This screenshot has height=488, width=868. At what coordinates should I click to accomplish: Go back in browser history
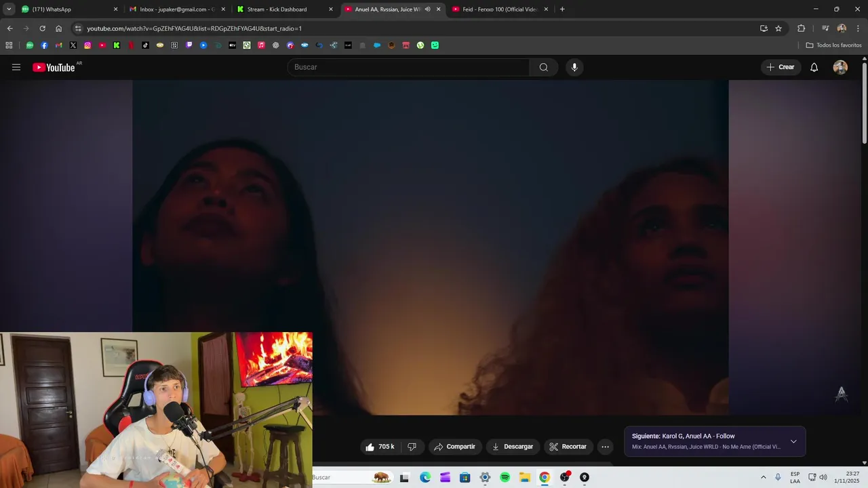9,28
